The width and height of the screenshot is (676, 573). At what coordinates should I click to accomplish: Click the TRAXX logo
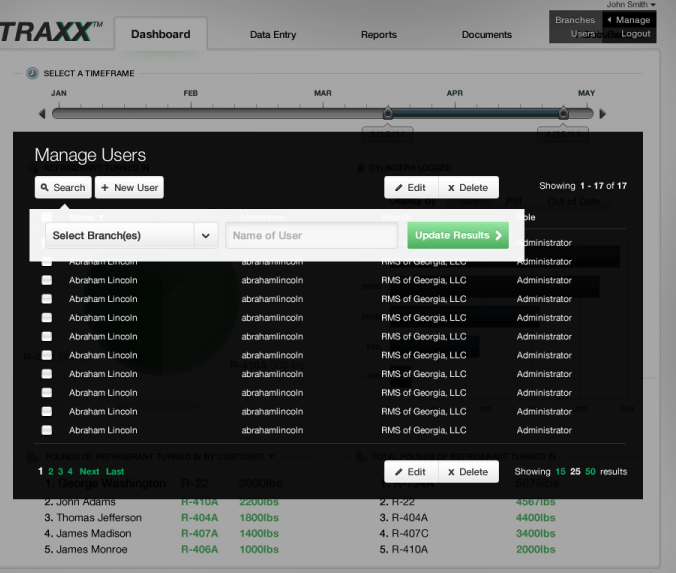tap(50, 32)
